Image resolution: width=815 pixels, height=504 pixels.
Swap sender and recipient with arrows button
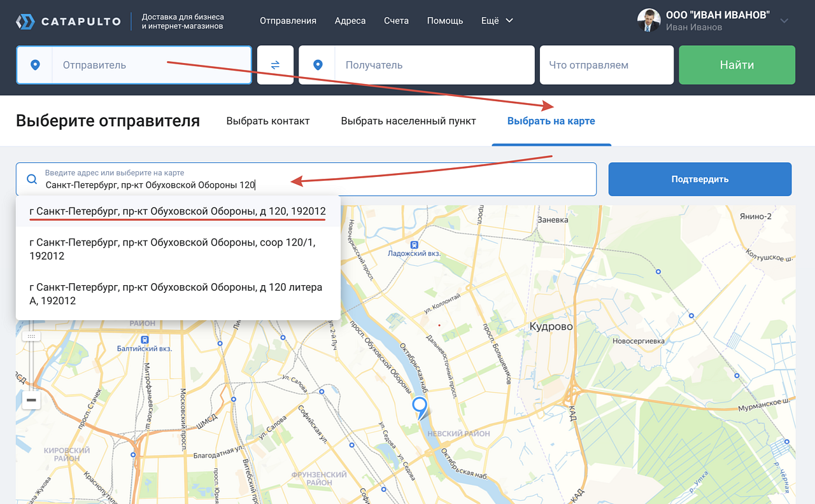coord(275,65)
